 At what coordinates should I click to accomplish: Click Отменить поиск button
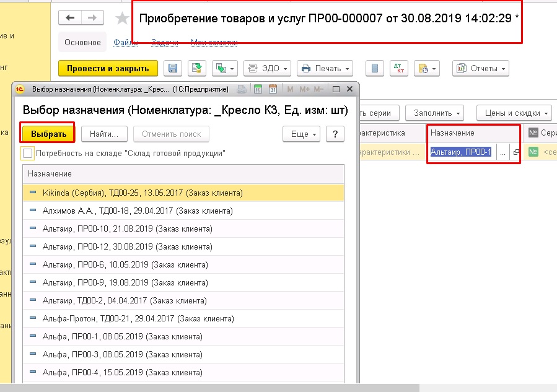point(171,134)
